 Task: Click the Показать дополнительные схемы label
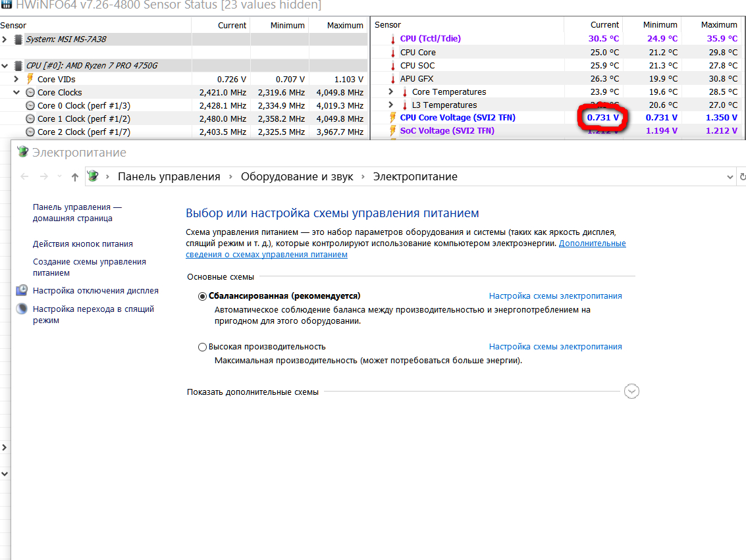click(x=253, y=392)
